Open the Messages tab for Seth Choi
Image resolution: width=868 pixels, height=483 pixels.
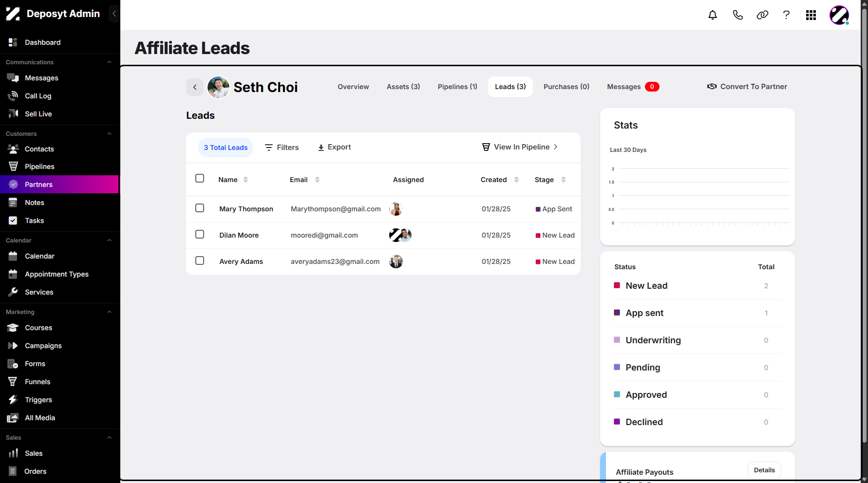[x=633, y=87]
